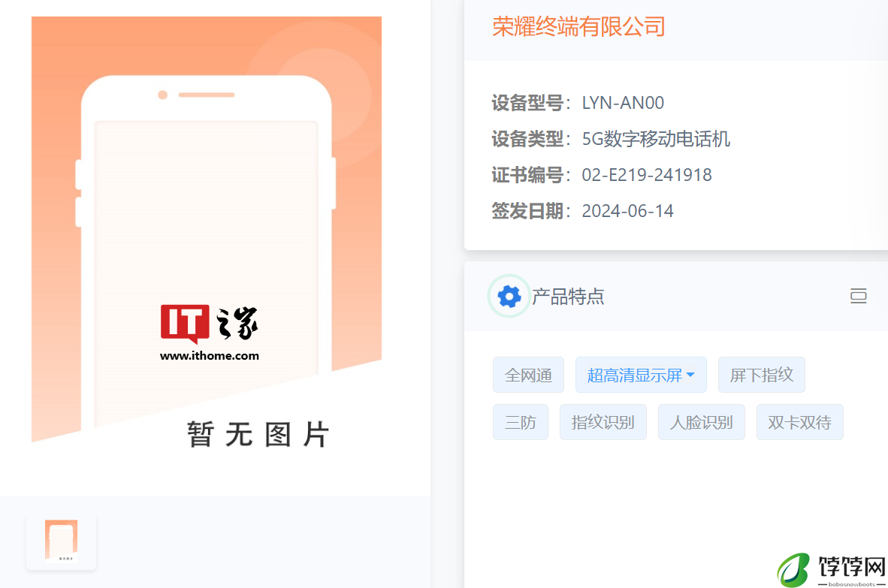Click the issue date 2024-06-14
888x588 pixels.
627,211
